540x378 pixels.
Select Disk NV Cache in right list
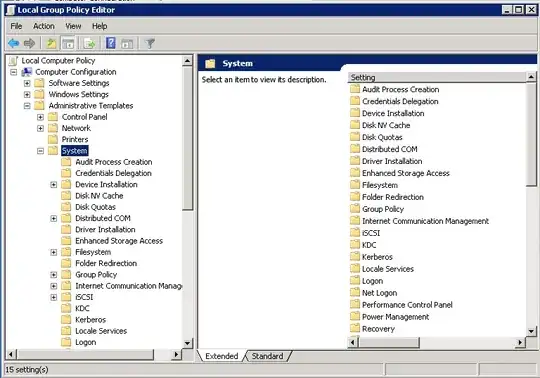pos(386,125)
